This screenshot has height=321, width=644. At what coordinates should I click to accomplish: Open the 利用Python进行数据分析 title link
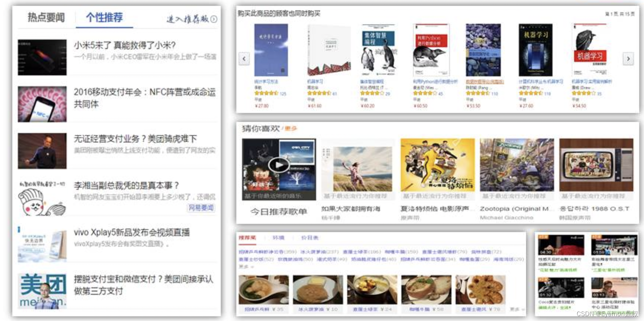(x=435, y=82)
